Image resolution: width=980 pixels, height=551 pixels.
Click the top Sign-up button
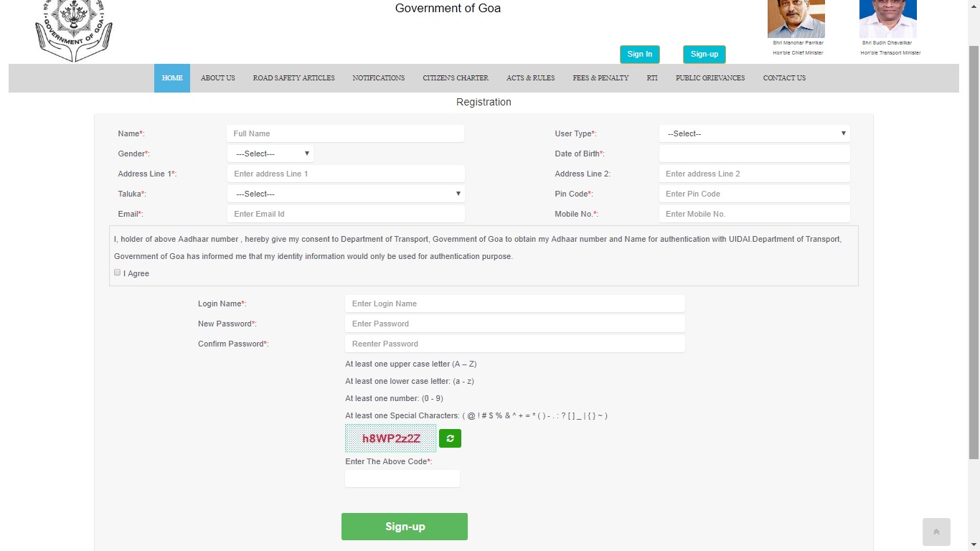pyautogui.click(x=704, y=54)
